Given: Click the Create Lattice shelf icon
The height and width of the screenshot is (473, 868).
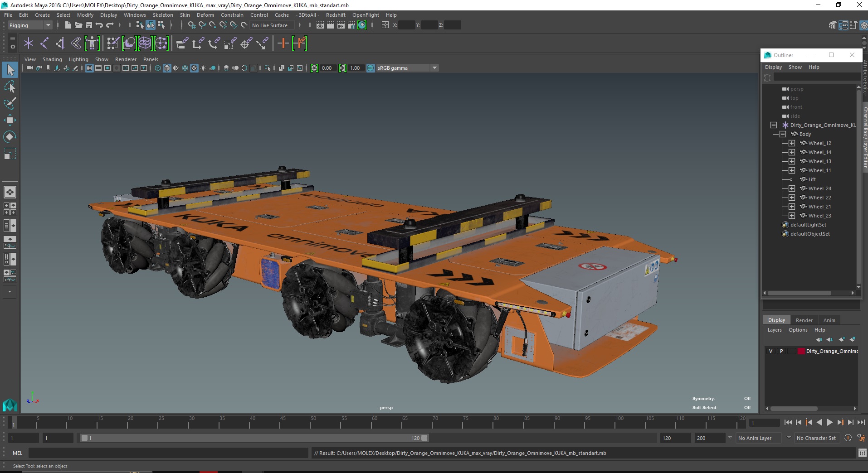Looking at the screenshot, I should pyautogui.click(x=145, y=43).
